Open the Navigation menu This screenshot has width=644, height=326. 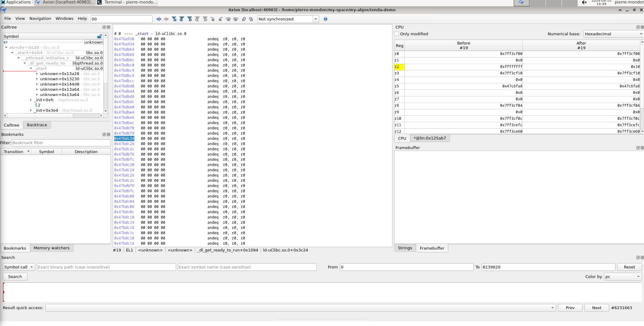(x=40, y=19)
